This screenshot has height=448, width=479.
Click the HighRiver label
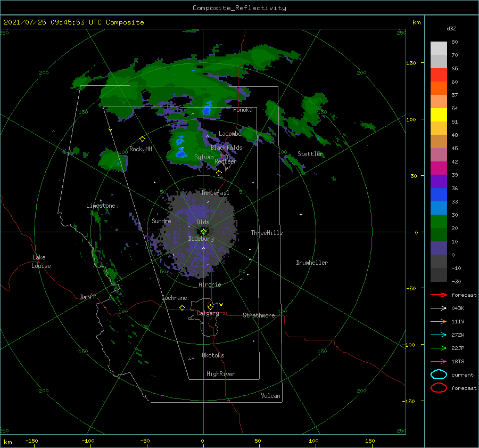click(221, 374)
